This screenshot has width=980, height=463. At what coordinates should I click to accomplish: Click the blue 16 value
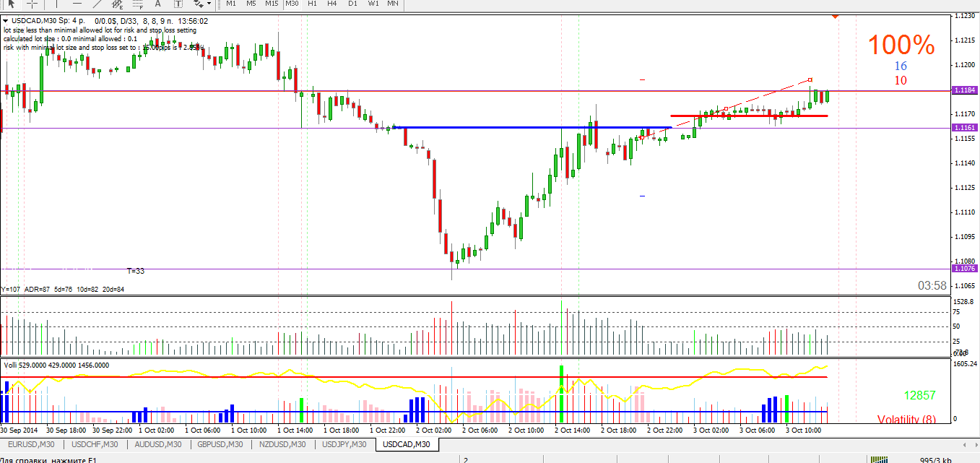901,66
